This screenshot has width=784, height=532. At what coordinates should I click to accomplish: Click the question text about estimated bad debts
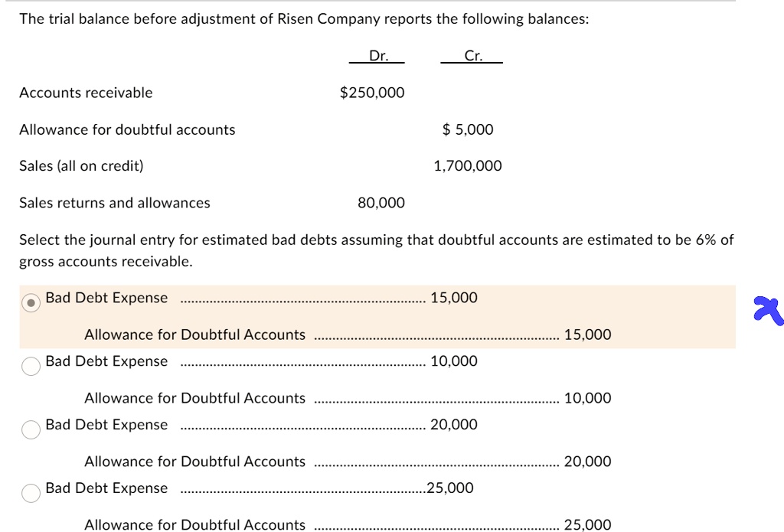point(375,250)
